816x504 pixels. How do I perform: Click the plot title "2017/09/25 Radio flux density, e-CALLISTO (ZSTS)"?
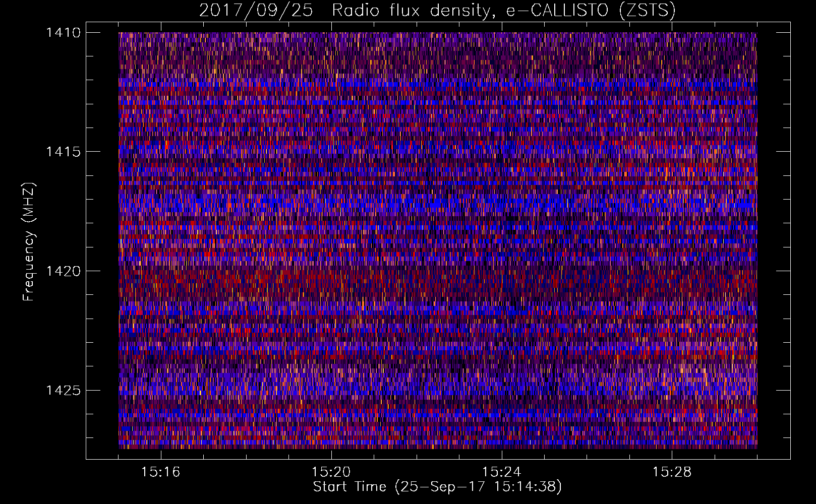[x=437, y=11]
